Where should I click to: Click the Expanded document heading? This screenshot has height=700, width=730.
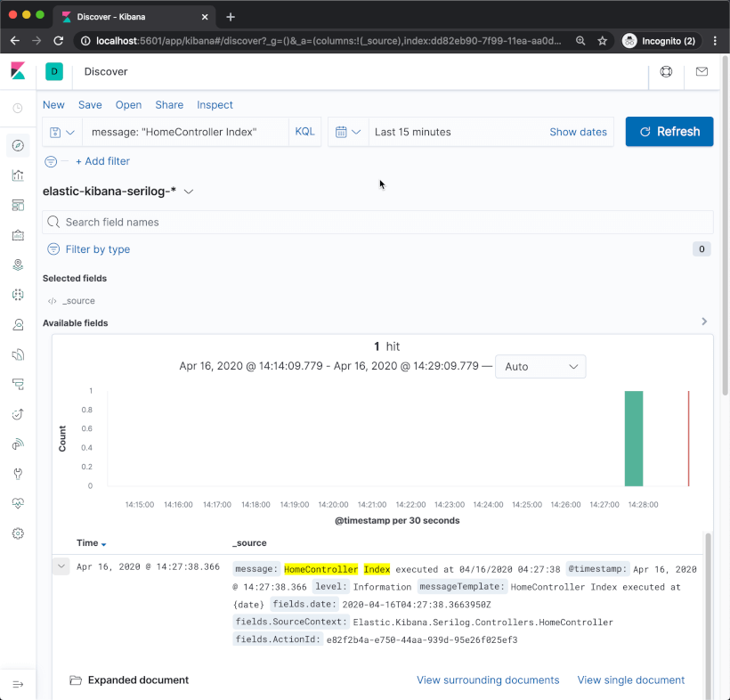138,680
